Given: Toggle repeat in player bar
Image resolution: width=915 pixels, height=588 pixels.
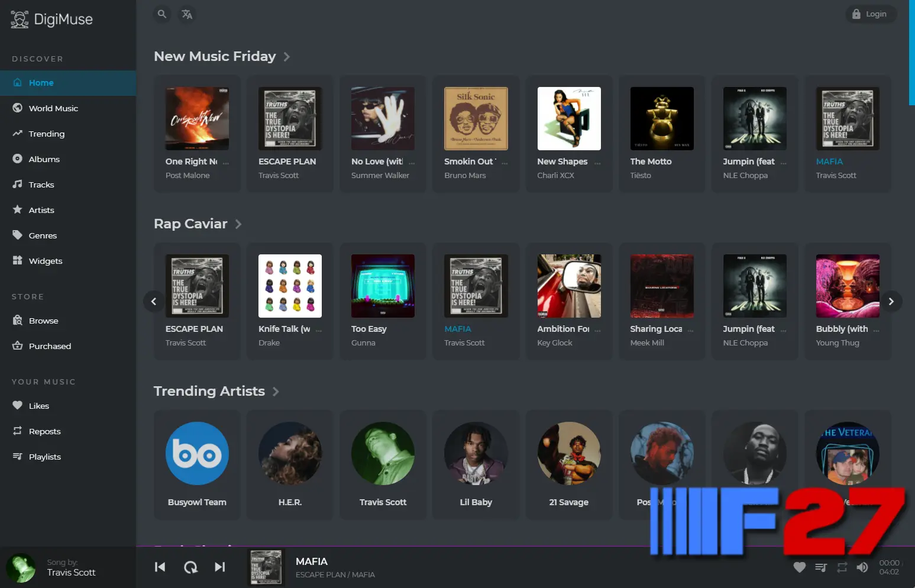Looking at the screenshot, I should (842, 567).
